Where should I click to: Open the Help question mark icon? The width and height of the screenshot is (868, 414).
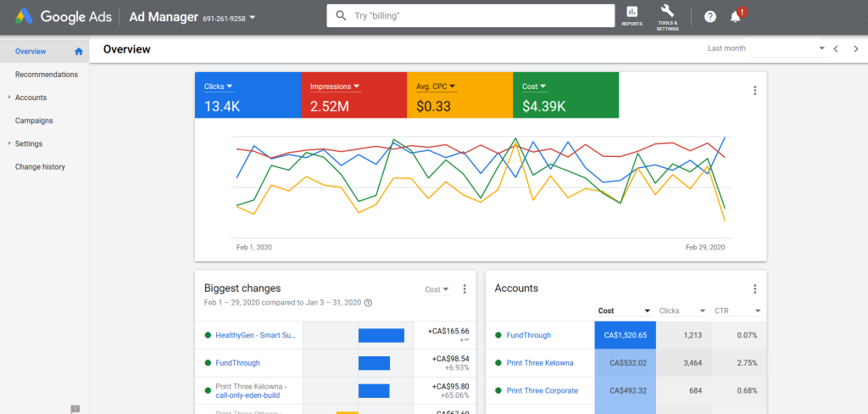710,17
